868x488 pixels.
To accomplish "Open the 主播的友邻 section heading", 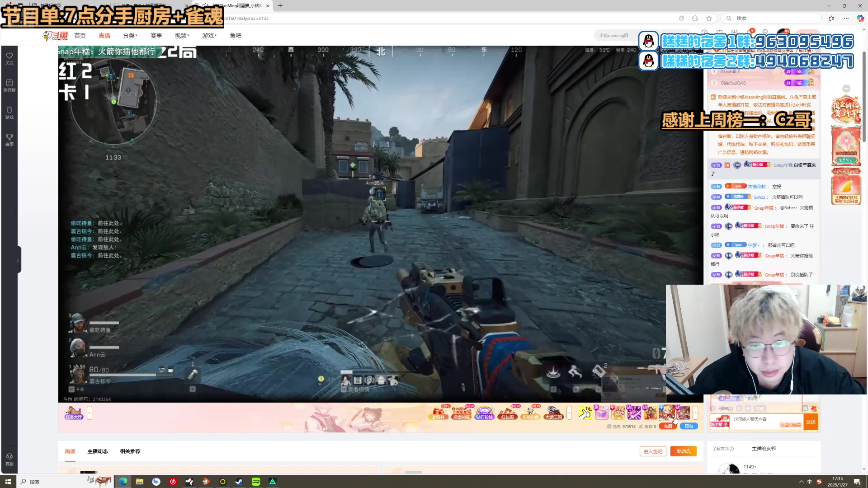I will coord(764,449).
